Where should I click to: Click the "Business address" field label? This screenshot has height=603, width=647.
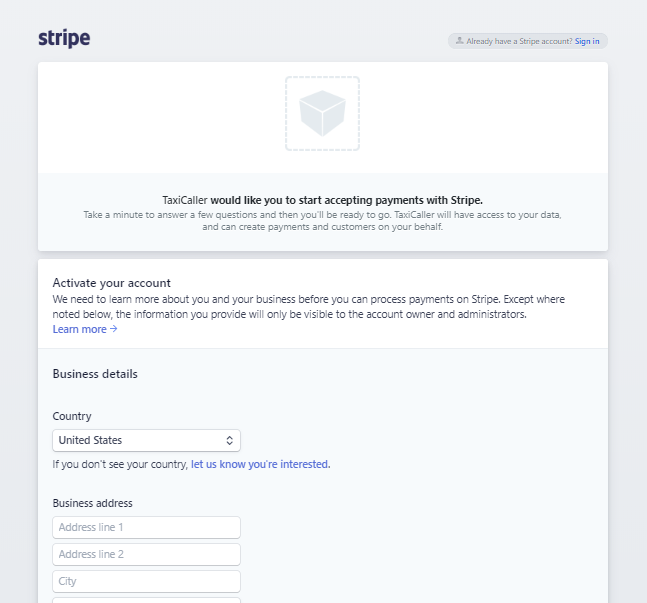click(92, 503)
